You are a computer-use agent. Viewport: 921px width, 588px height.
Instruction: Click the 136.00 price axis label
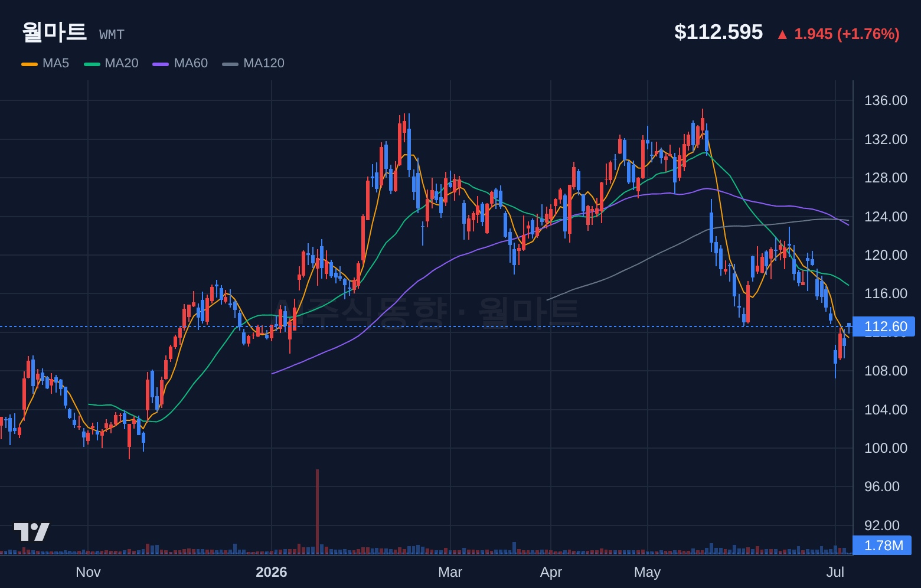[x=886, y=100]
